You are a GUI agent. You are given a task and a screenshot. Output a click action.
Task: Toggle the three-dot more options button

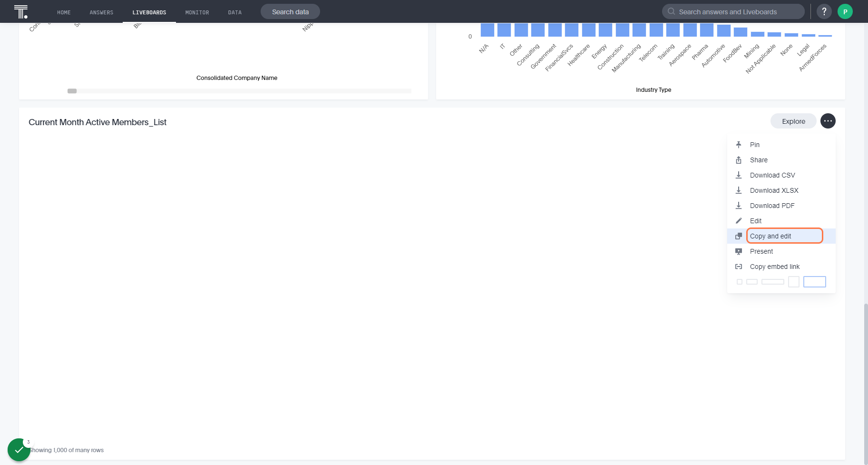828,121
